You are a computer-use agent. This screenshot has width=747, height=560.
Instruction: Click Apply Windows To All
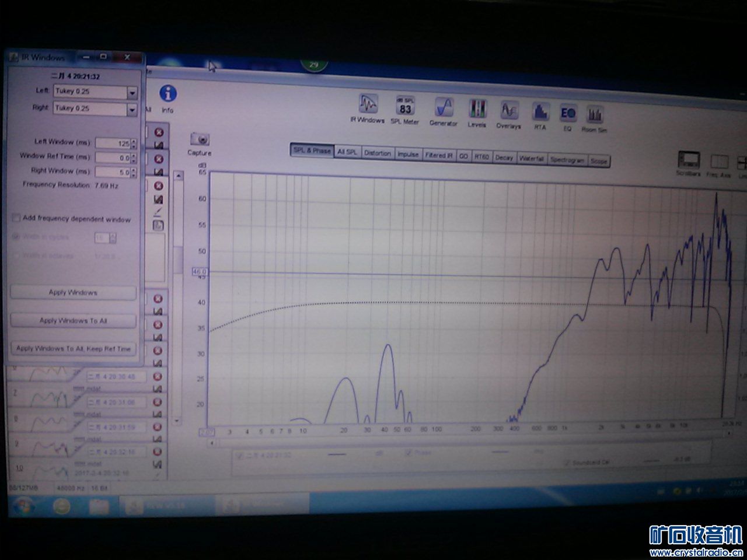pos(73,320)
